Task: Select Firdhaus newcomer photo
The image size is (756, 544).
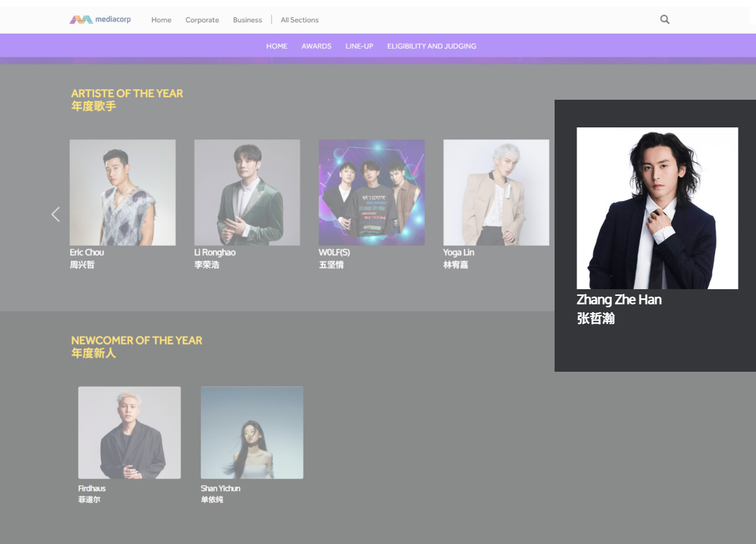Action: tap(129, 432)
